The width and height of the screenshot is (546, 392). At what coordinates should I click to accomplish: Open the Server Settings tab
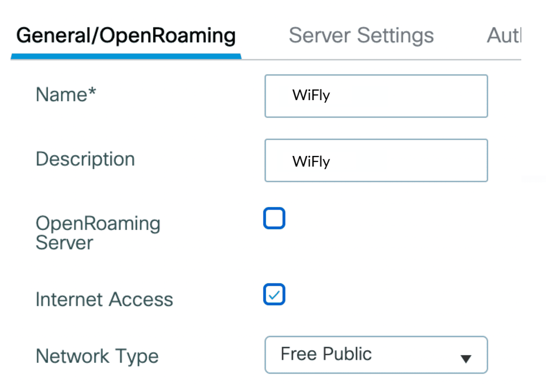point(361,36)
